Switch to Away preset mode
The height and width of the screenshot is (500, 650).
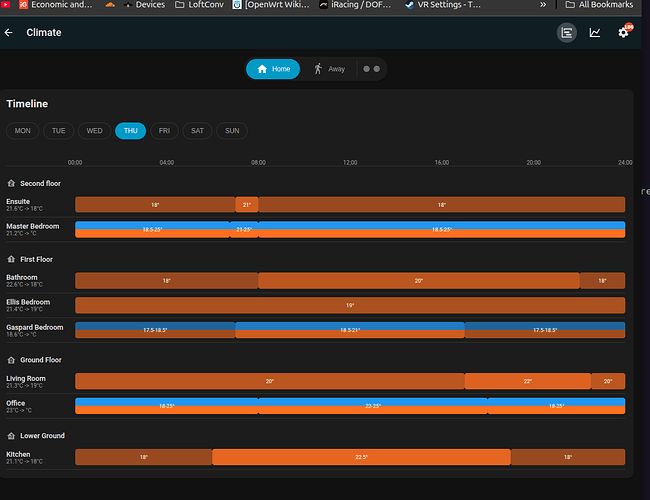[x=329, y=69]
